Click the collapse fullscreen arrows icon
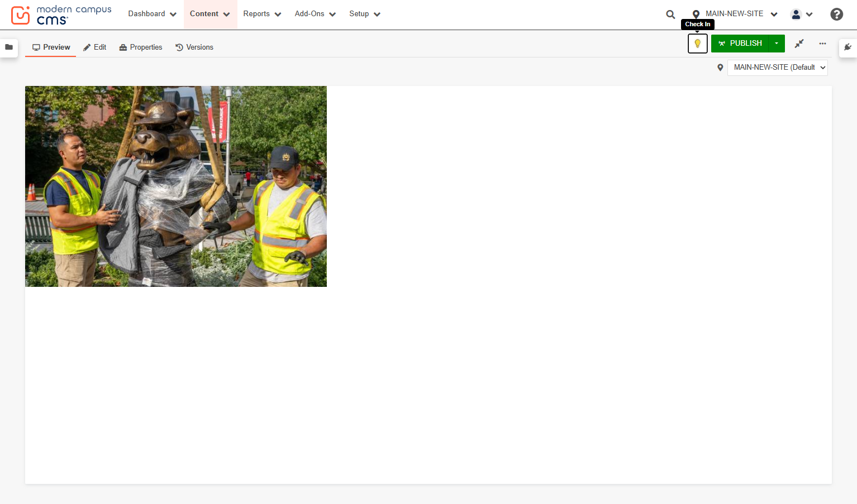This screenshot has height=504, width=857. click(799, 44)
